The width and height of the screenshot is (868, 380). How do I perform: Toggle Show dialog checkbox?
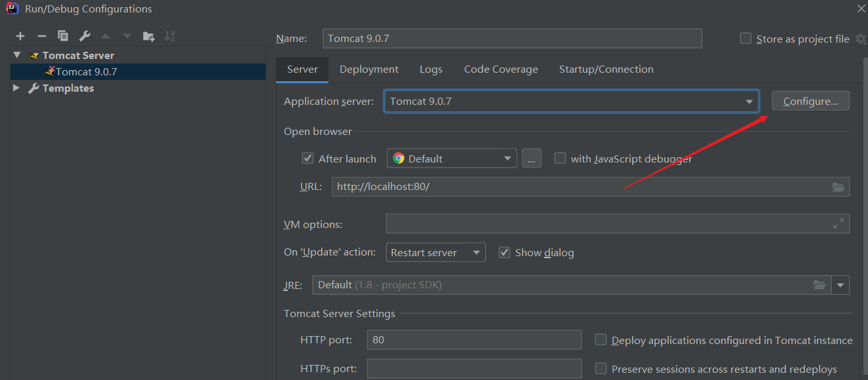(x=504, y=252)
